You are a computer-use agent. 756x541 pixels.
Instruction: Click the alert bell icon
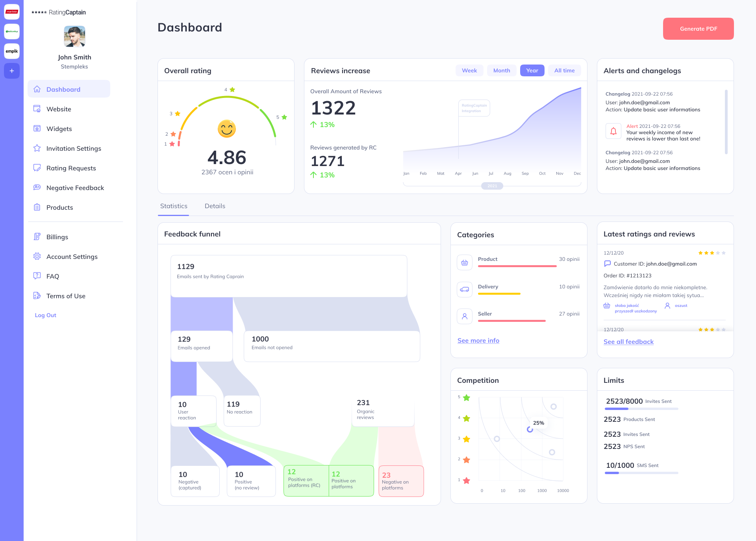(x=613, y=131)
